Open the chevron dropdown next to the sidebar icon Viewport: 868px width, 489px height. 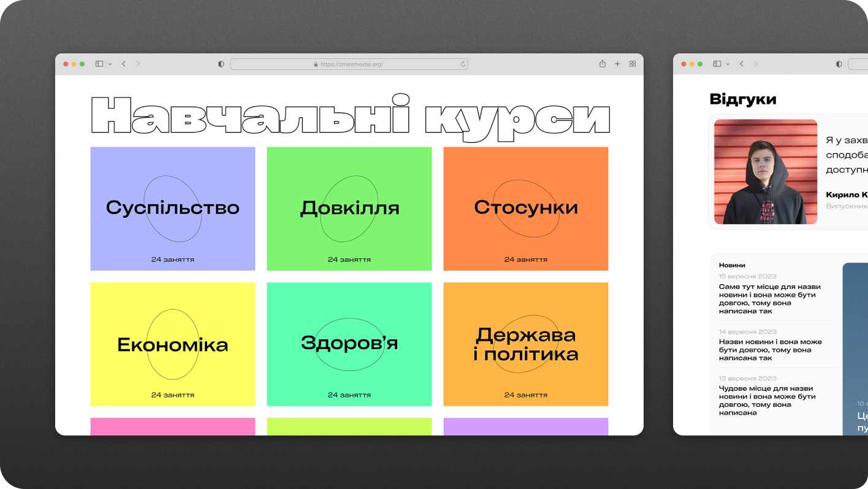(108, 63)
